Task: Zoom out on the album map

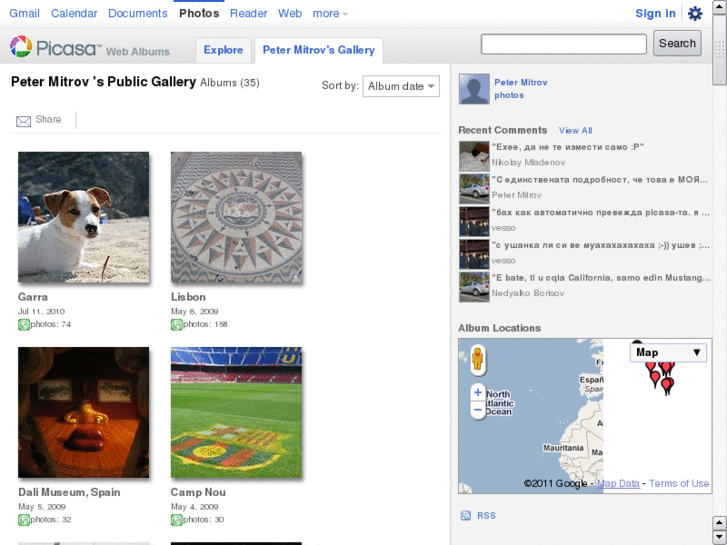Action: tap(478, 409)
